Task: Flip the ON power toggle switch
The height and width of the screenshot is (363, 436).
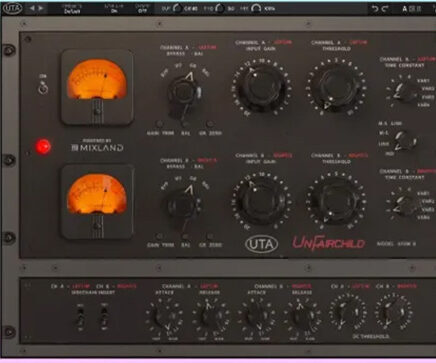Action: pos(43,88)
